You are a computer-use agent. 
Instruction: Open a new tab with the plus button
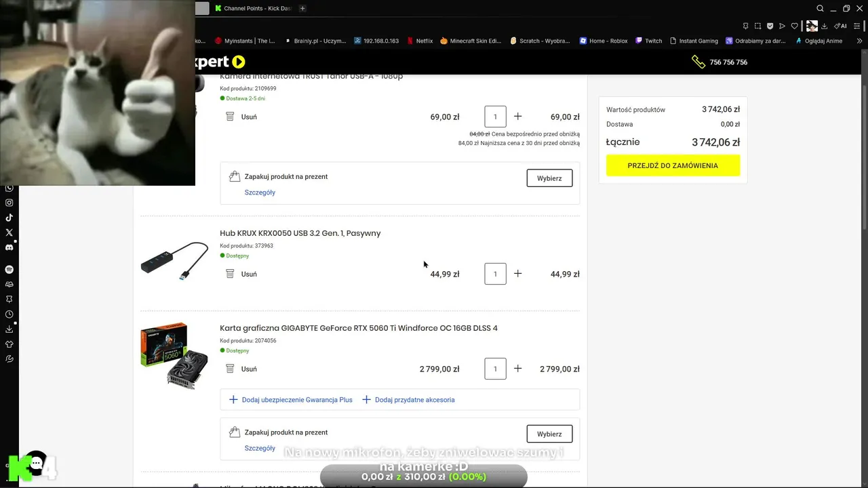[x=302, y=8]
